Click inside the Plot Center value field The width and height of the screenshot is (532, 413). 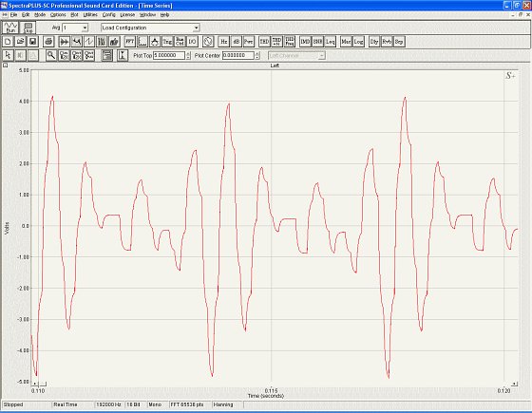pyautogui.click(x=238, y=55)
